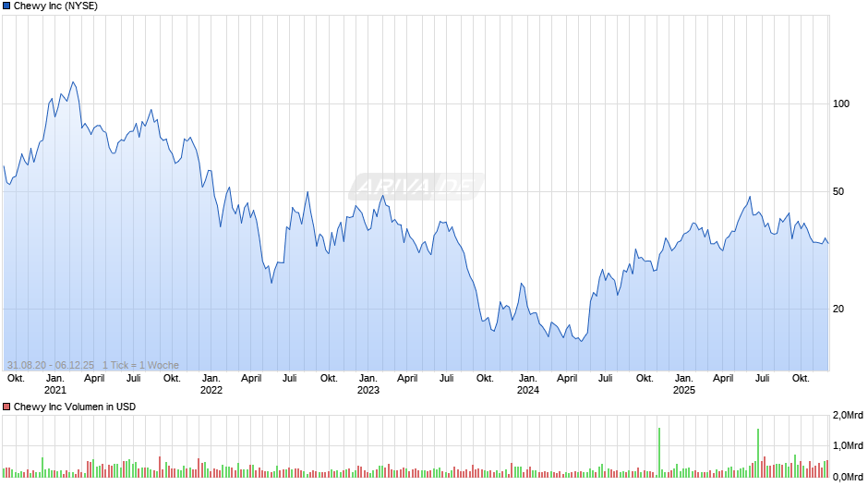Screen dimensions: 868x486
Task: Click the 1,0Mrd volume axis label
Action: click(x=848, y=446)
